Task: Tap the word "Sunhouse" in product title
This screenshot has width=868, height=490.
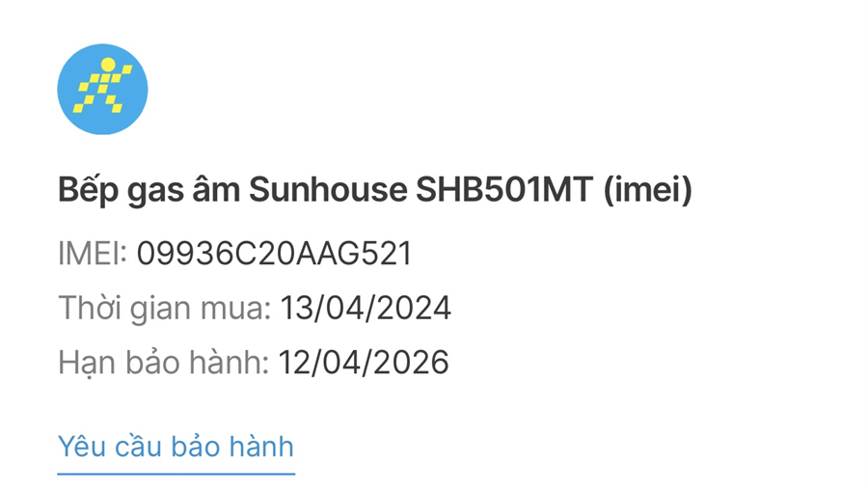Action: 328,190
